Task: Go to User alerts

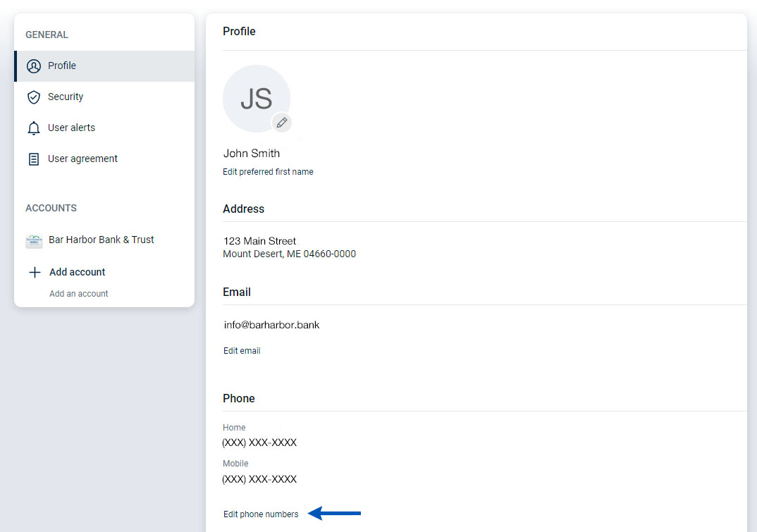Action: pyautogui.click(x=71, y=128)
